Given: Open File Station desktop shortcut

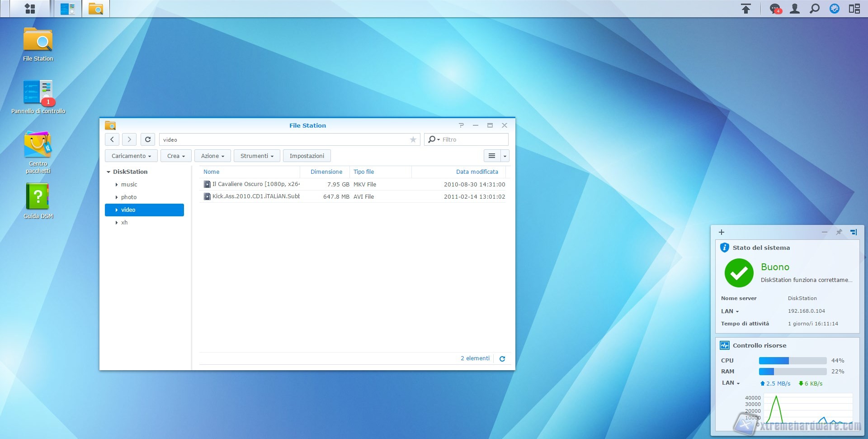Looking at the screenshot, I should pos(38,44).
